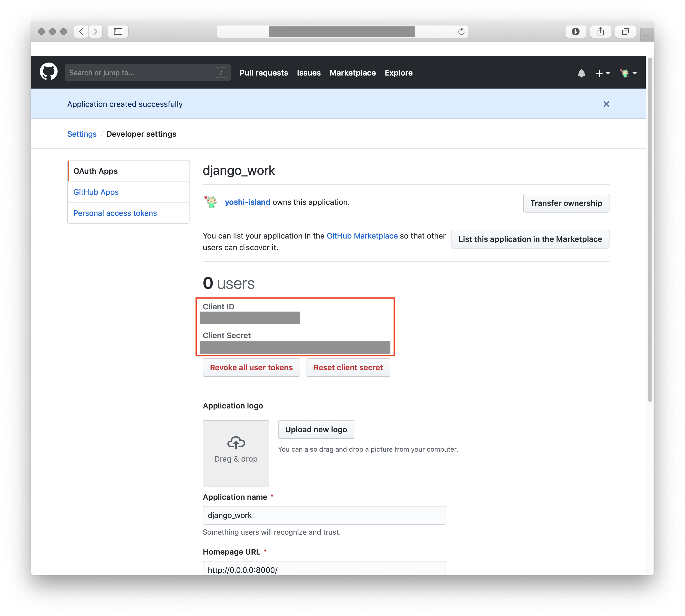Screen dimensions: 685x616
Task: Open the GitHub Marketplace link
Action: (362, 236)
